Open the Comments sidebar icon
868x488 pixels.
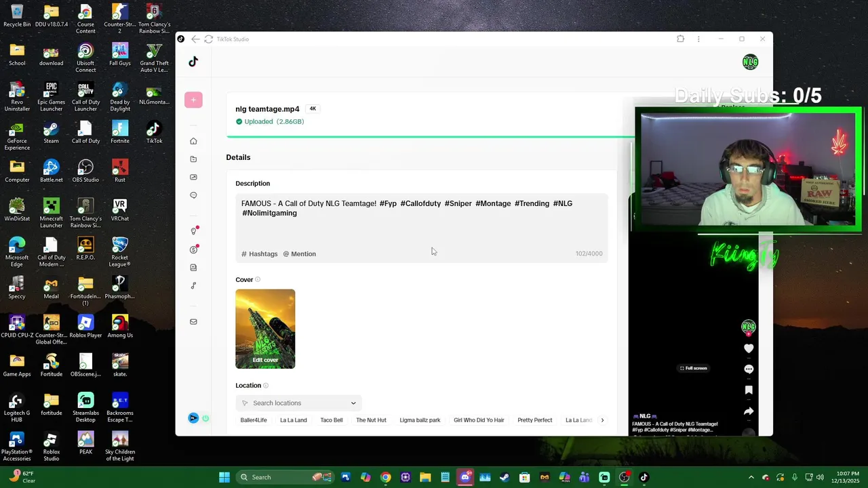(193, 195)
